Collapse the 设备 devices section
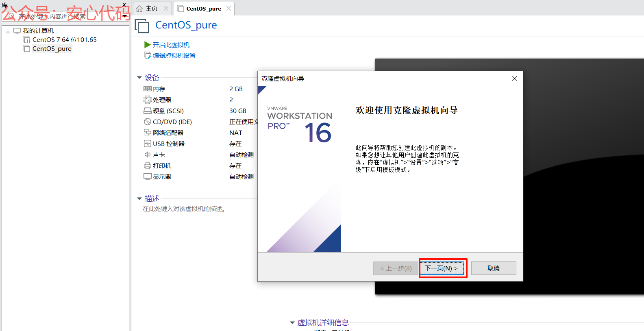The width and height of the screenshot is (644, 331). tap(139, 77)
